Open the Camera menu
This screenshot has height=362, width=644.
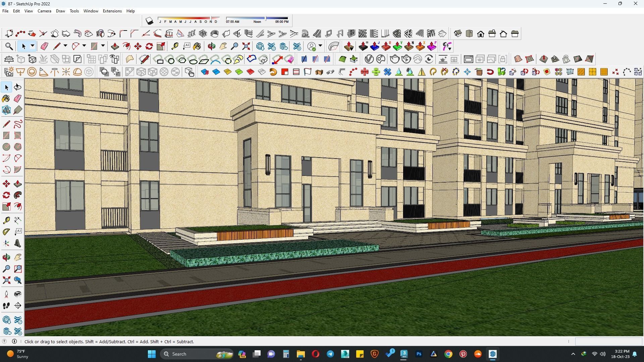[x=44, y=11]
